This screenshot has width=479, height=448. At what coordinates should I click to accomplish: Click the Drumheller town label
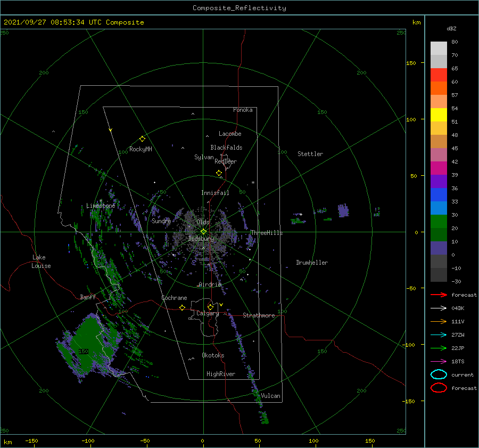(312, 263)
